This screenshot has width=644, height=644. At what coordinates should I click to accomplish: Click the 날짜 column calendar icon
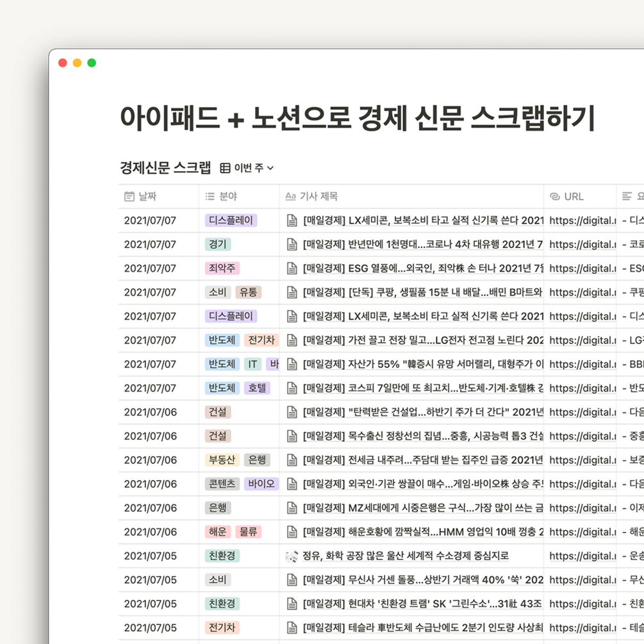(x=129, y=196)
